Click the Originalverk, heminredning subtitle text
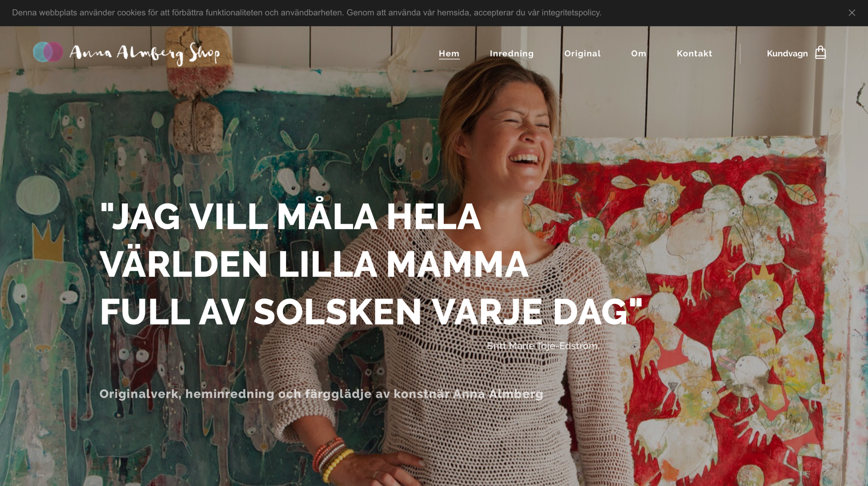 coord(321,394)
